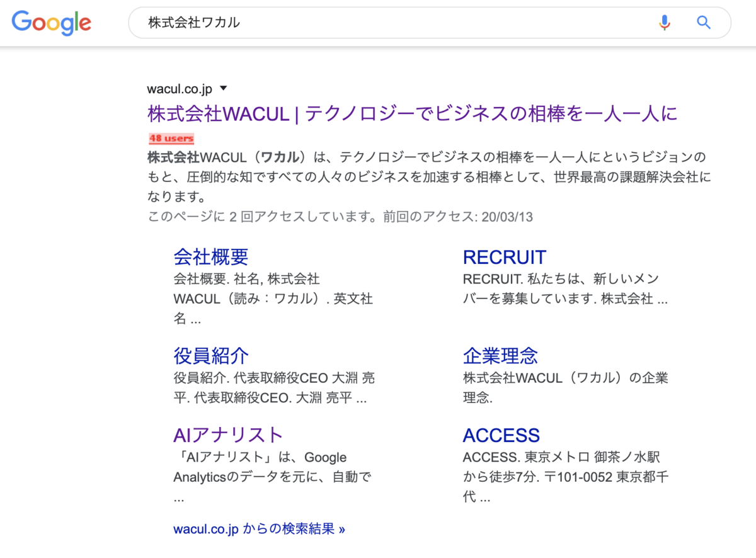Screen dimensions: 756x558
Task: Click wacul.co.jp からの検索結果 link
Action: [x=259, y=530]
